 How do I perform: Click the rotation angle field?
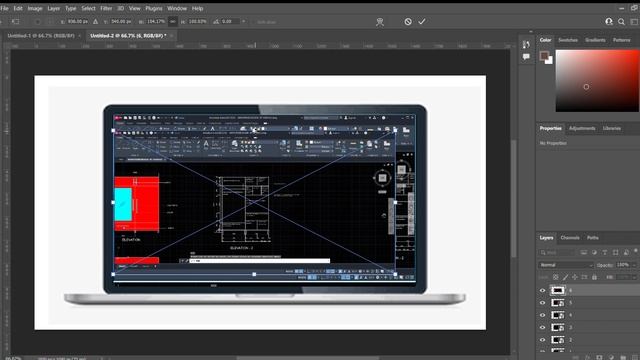pyautogui.click(x=230, y=22)
